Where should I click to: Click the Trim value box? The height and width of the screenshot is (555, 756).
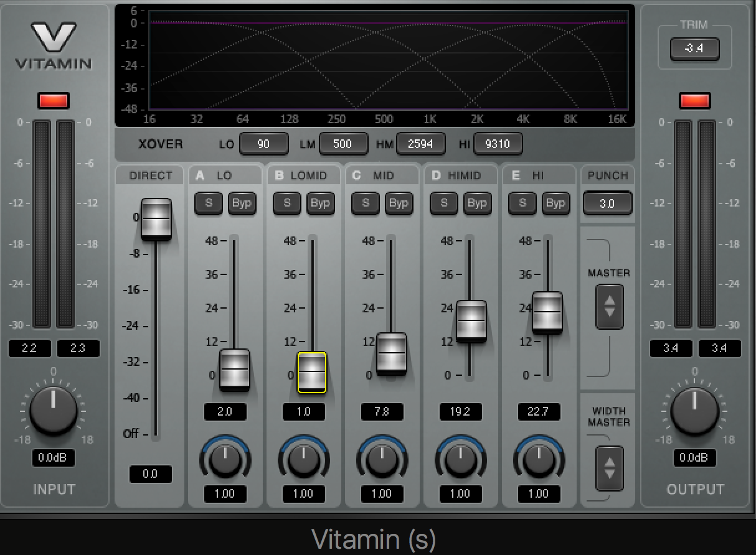(x=694, y=49)
